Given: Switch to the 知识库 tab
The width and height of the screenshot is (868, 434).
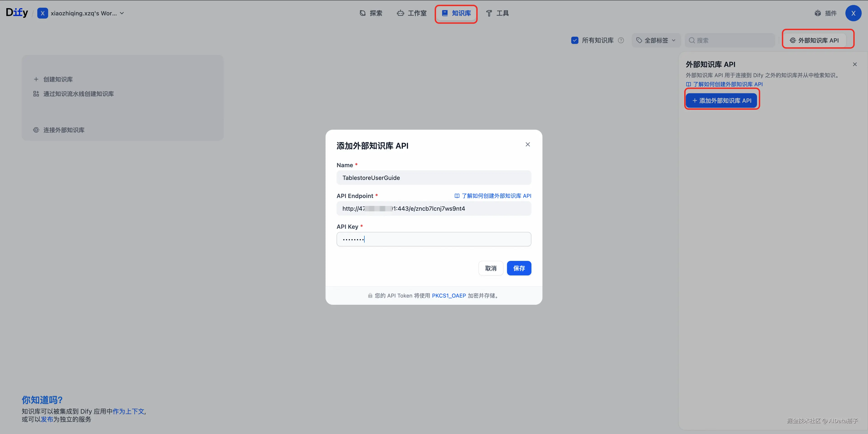Looking at the screenshot, I should pyautogui.click(x=456, y=13).
